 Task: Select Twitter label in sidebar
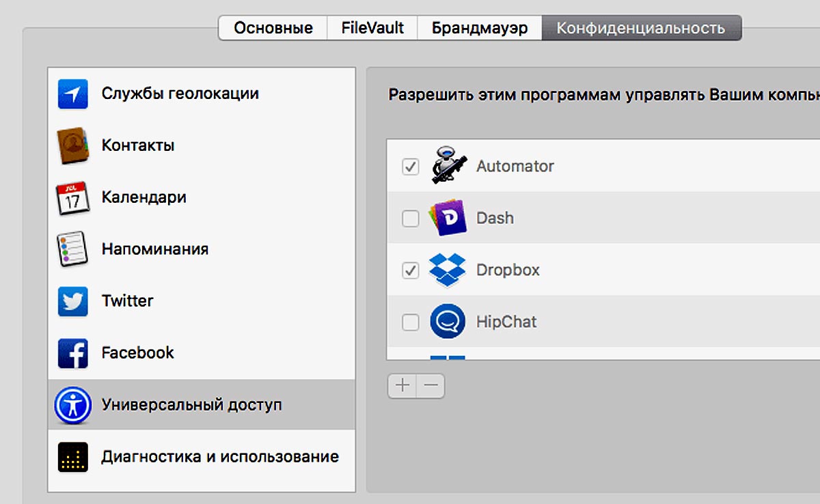pos(128,301)
